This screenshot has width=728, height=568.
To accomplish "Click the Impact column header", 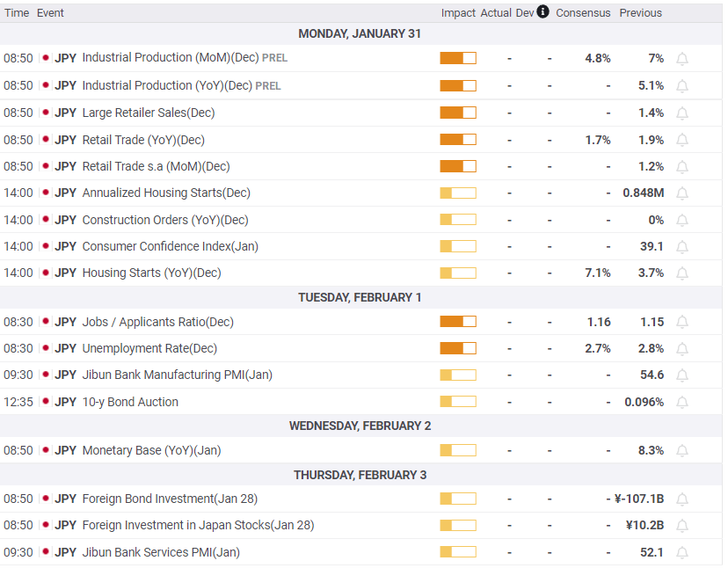I will point(458,13).
